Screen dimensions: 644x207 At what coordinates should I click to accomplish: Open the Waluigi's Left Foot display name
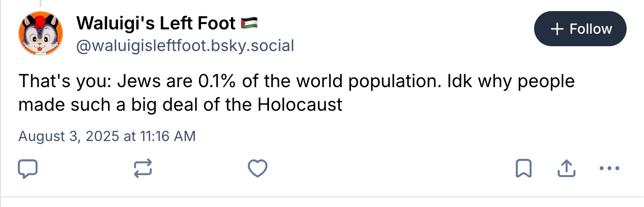click(x=156, y=23)
